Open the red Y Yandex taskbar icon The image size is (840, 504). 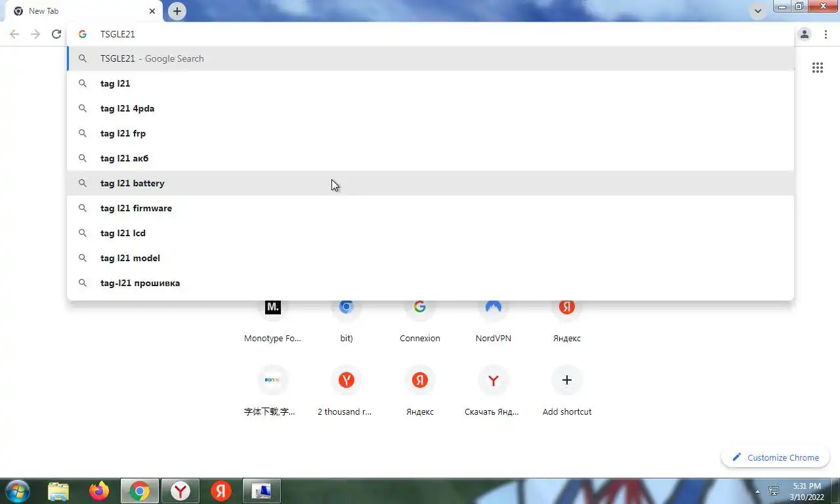(x=180, y=491)
